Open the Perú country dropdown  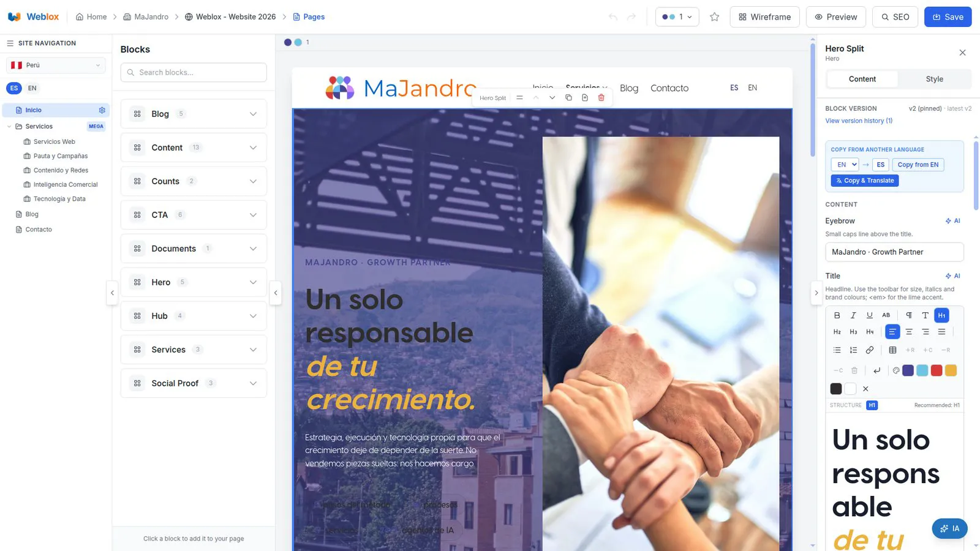(56, 65)
